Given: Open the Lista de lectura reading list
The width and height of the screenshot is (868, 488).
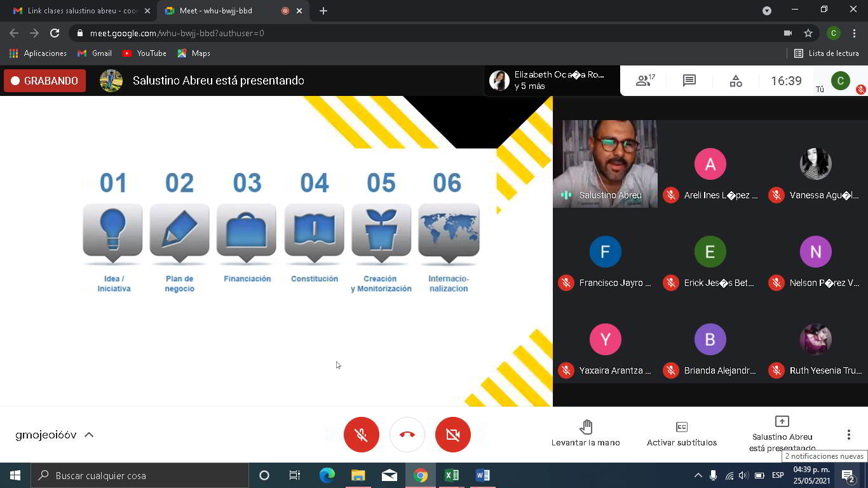Looking at the screenshot, I should tap(826, 53).
